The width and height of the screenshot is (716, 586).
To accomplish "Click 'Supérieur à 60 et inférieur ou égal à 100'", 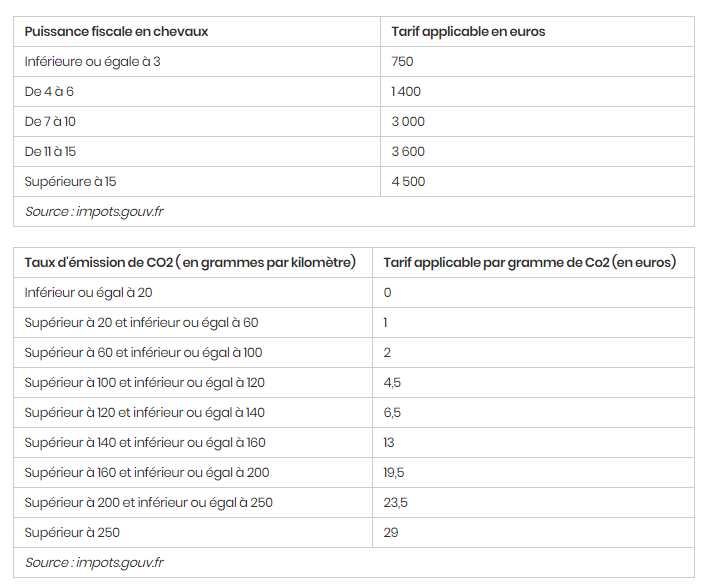I will click(x=143, y=353).
